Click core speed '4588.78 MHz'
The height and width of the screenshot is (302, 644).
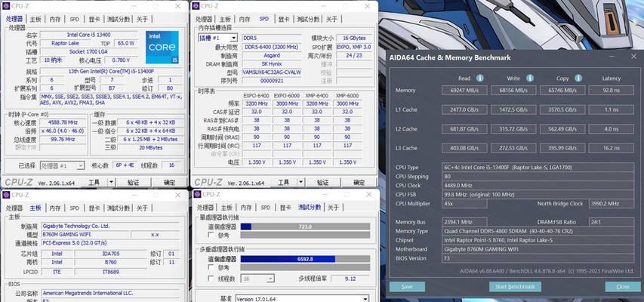click(x=63, y=123)
